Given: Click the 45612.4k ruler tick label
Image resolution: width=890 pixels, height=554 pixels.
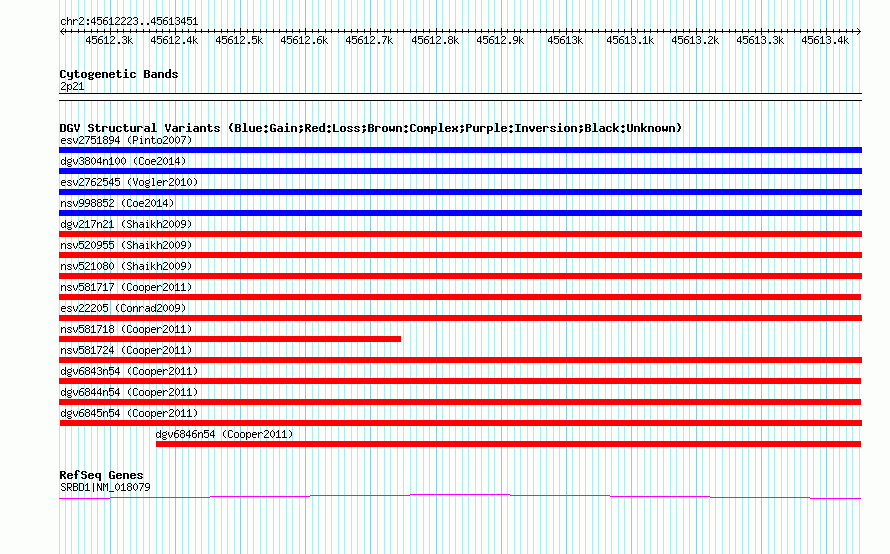Looking at the screenshot, I should click(x=174, y=40).
